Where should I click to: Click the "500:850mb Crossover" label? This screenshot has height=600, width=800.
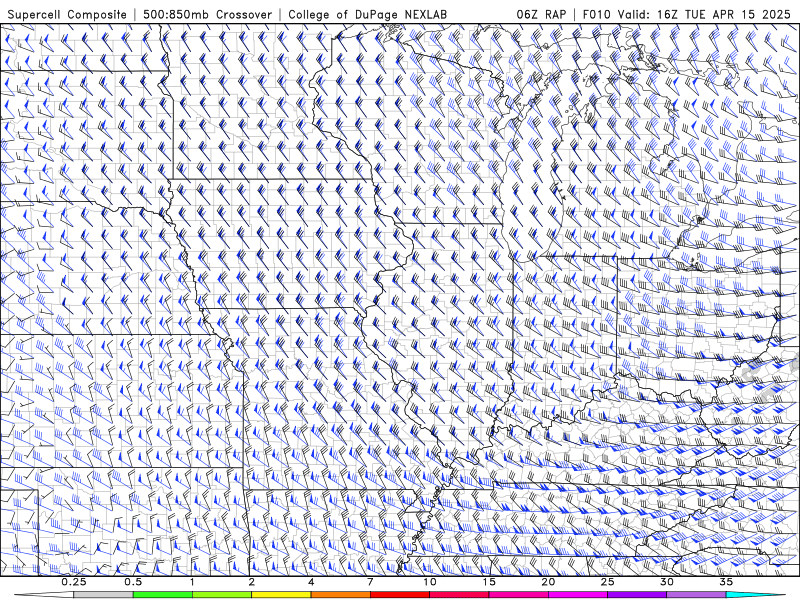coord(208,14)
